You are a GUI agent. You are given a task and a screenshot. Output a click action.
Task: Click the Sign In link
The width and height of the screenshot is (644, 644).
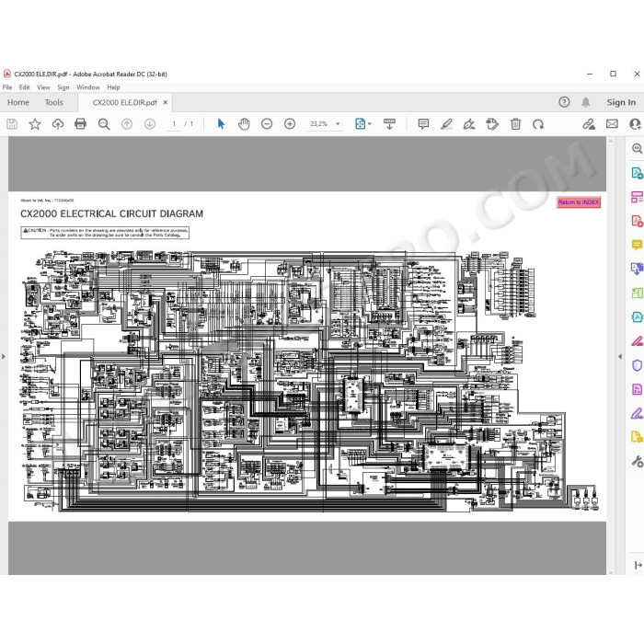pos(621,102)
